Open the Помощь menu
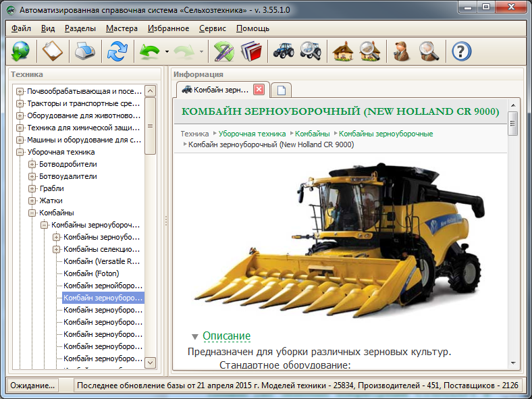This screenshot has width=532, height=399. [x=252, y=28]
